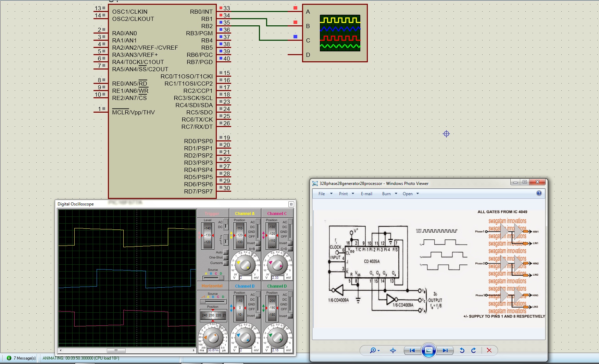Click the Photo Viewer title bar app icon
Screen dimensions: 599x364
coord(315,184)
